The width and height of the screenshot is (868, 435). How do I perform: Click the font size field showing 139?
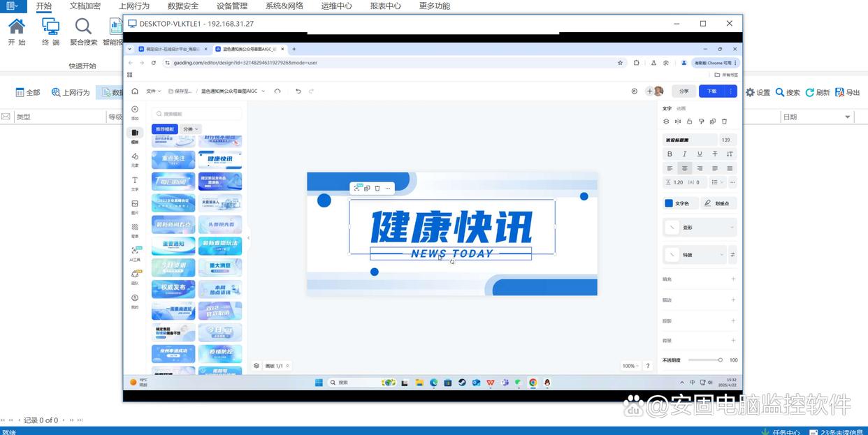pyautogui.click(x=728, y=140)
